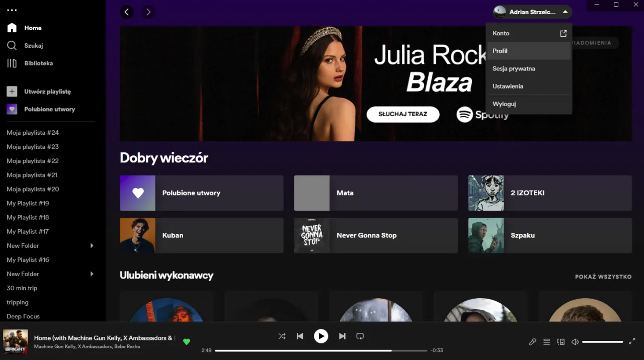Screen dimensions: 644x360
Task: Open the Kuban card
Action: 201,235
